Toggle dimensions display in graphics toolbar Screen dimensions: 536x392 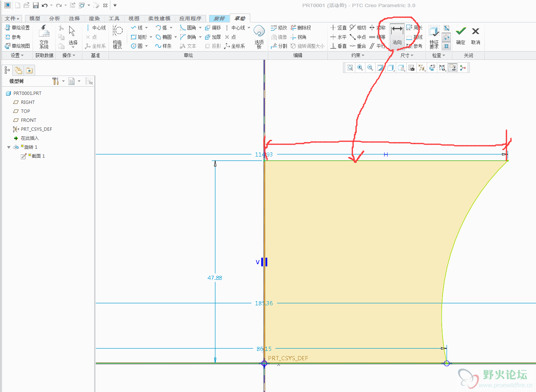pos(442,68)
